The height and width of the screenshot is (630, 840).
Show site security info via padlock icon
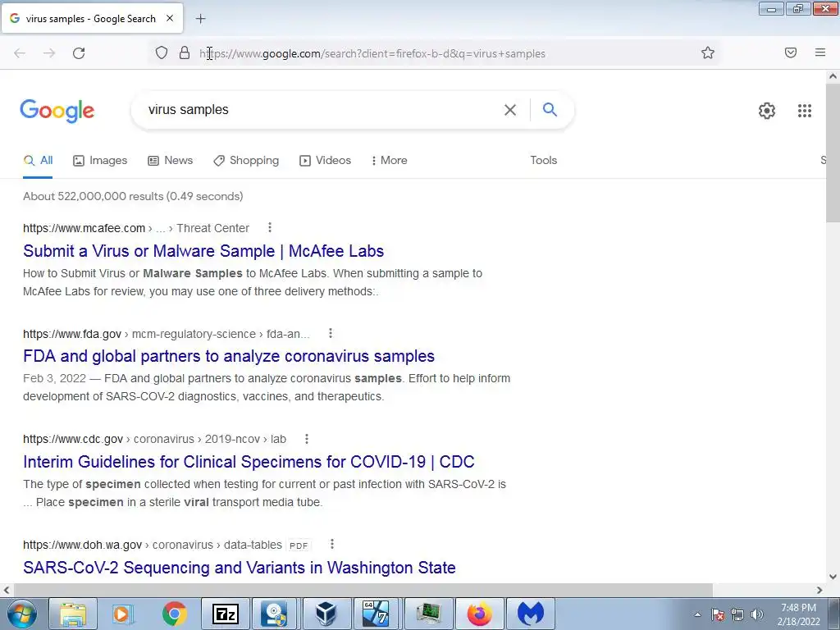185,53
